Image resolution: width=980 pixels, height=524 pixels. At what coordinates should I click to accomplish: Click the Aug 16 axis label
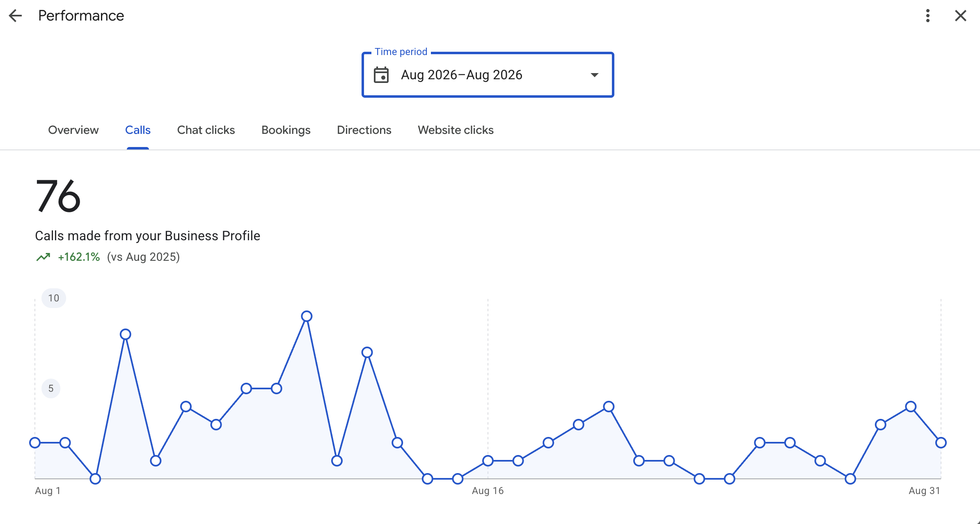[x=488, y=491]
